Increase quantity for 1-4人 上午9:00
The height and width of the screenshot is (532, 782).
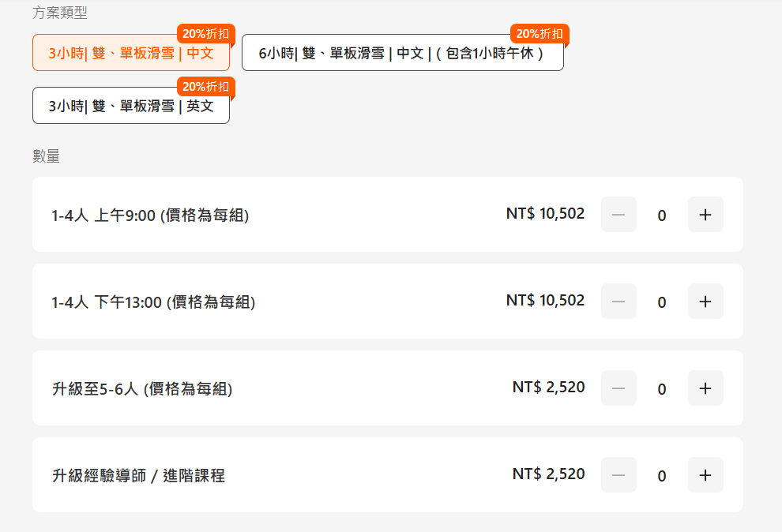[705, 215]
